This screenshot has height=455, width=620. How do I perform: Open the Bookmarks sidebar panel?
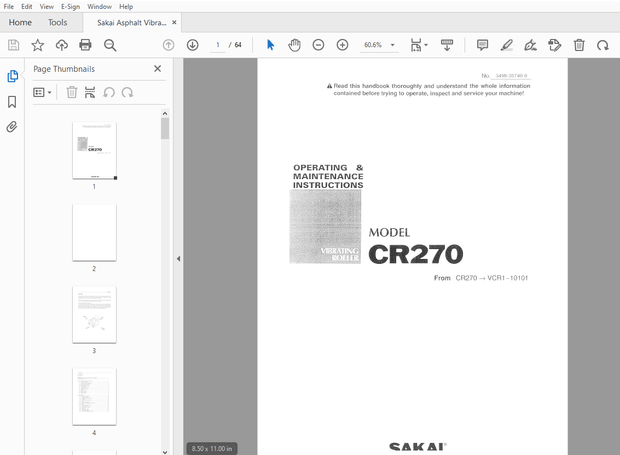coord(12,102)
